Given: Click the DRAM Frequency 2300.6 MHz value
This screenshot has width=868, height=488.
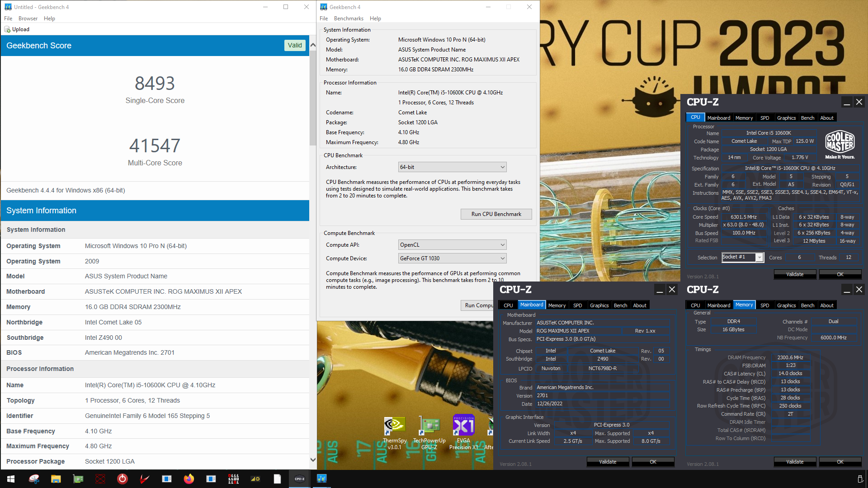Looking at the screenshot, I should [790, 357].
